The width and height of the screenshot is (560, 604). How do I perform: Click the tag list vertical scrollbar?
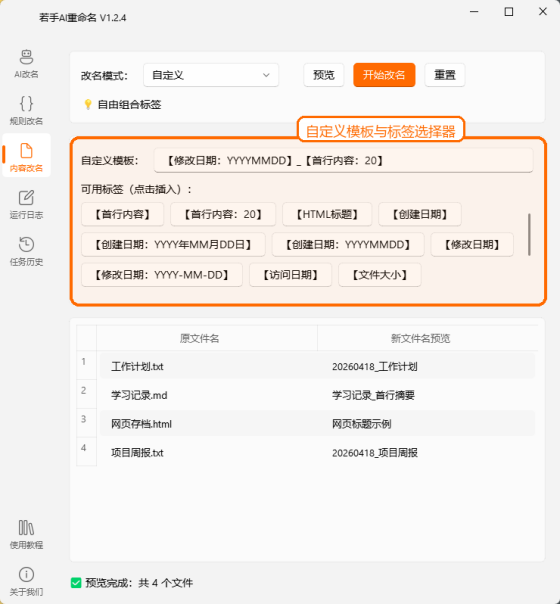(x=529, y=235)
